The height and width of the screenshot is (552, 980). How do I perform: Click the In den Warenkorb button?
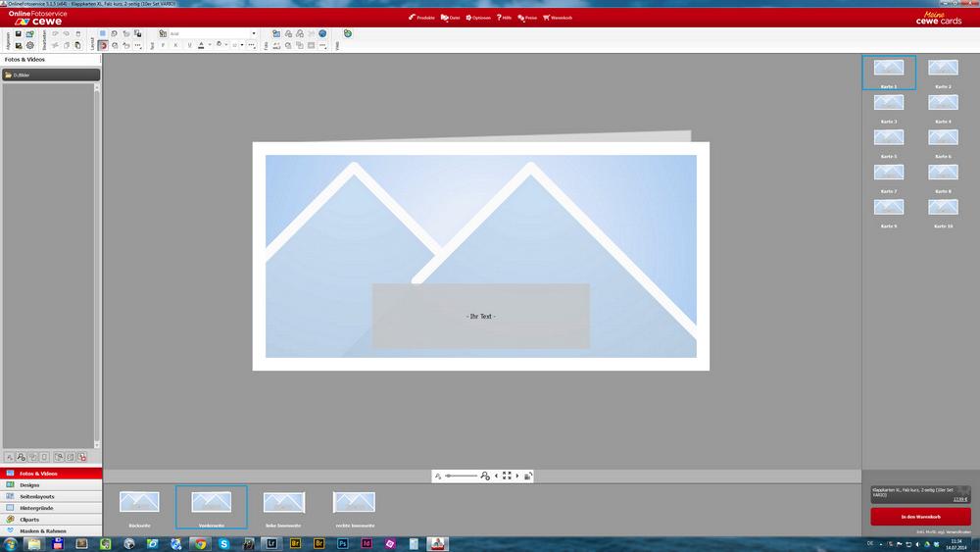pos(920,517)
